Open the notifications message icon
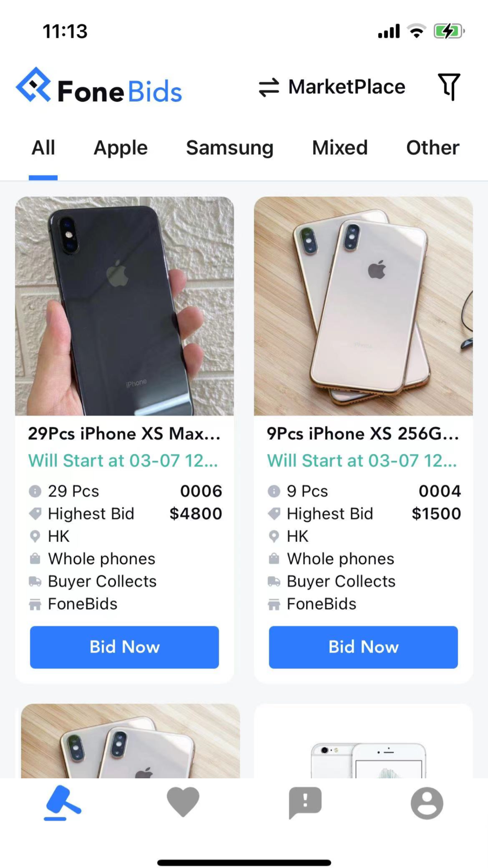This screenshot has height=868, width=488. click(305, 803)
